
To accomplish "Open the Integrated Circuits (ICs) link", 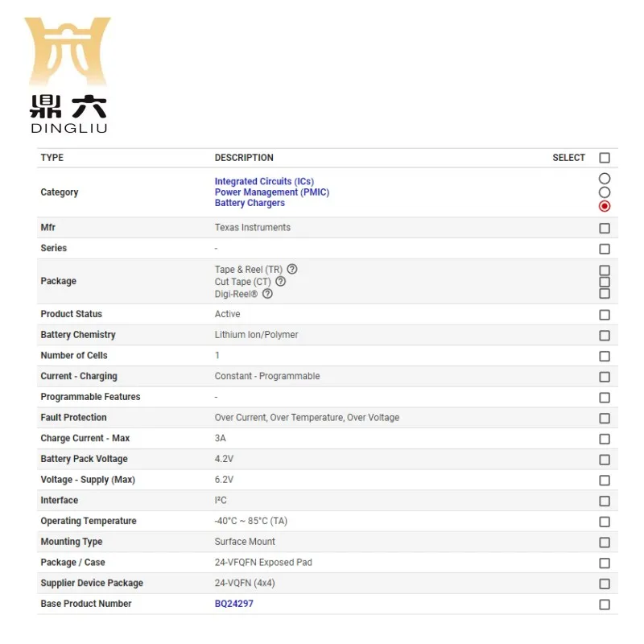I will coord(264,181).
